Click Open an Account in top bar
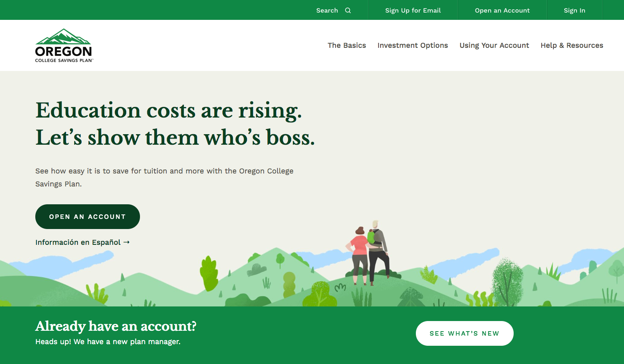Image resolution: width=624 pixels, height=364 pixels. coord(502,11)
